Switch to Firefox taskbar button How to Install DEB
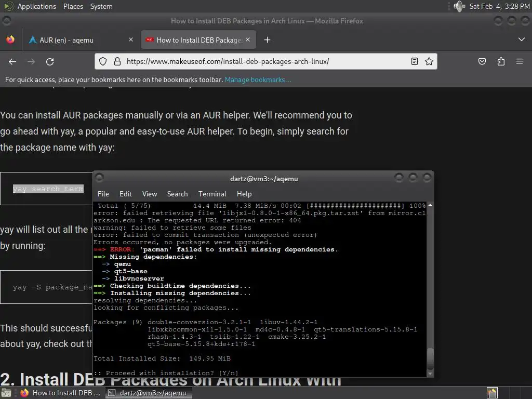The height and width of the screenshot is (399, 532). (x=60, y=393)
